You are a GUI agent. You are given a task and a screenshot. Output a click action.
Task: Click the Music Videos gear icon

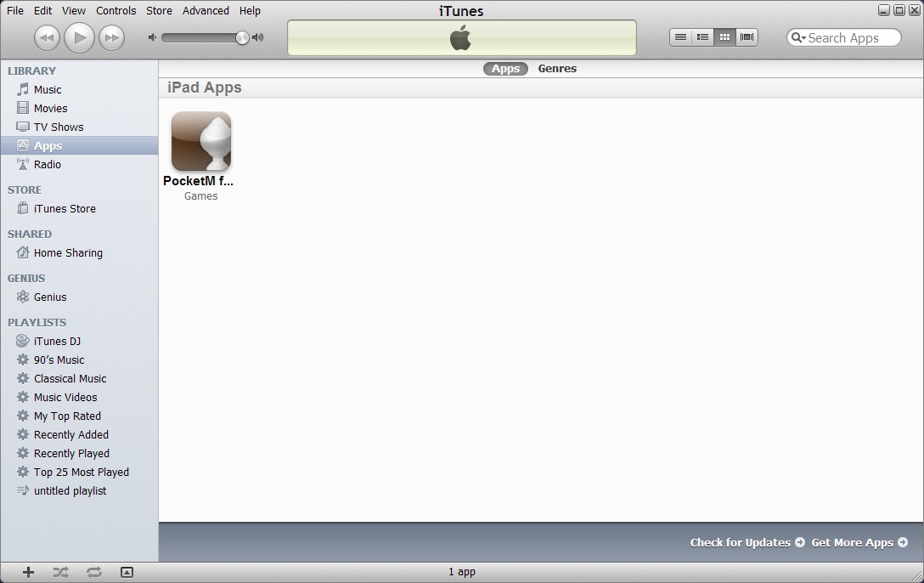pyautogui.click(x=22, y=397)
